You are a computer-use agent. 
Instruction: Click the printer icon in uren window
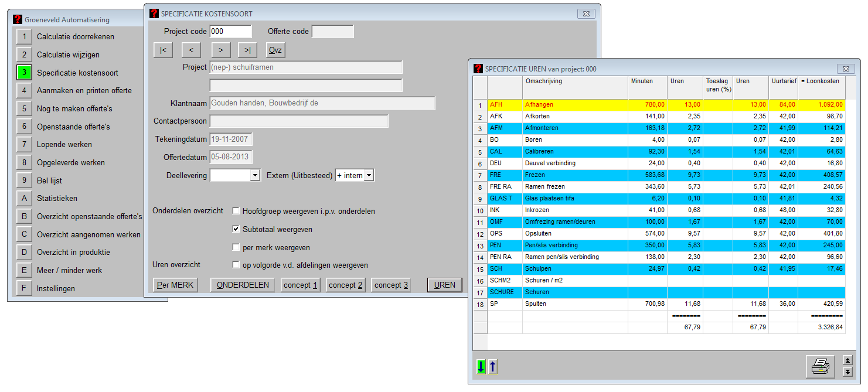pos(820,366)
